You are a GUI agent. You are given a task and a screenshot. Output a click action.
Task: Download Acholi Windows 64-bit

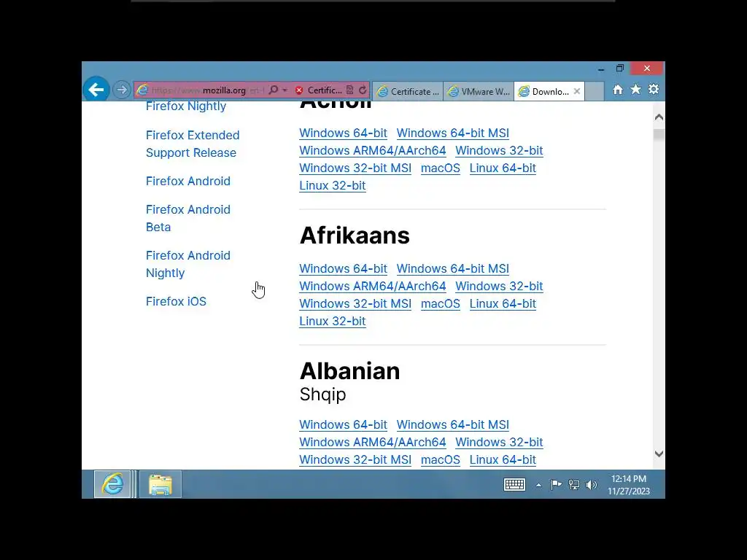(343, 133)
